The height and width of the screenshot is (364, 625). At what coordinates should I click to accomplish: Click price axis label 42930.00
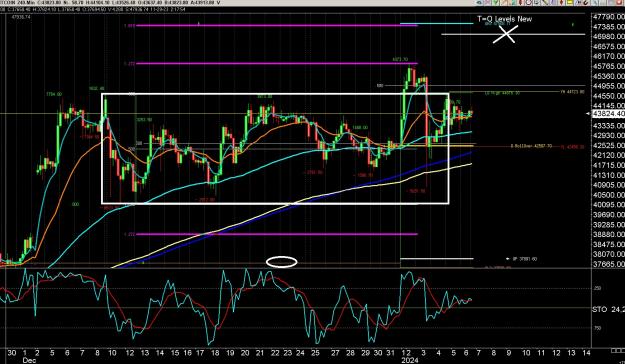(x=609, y=136)
